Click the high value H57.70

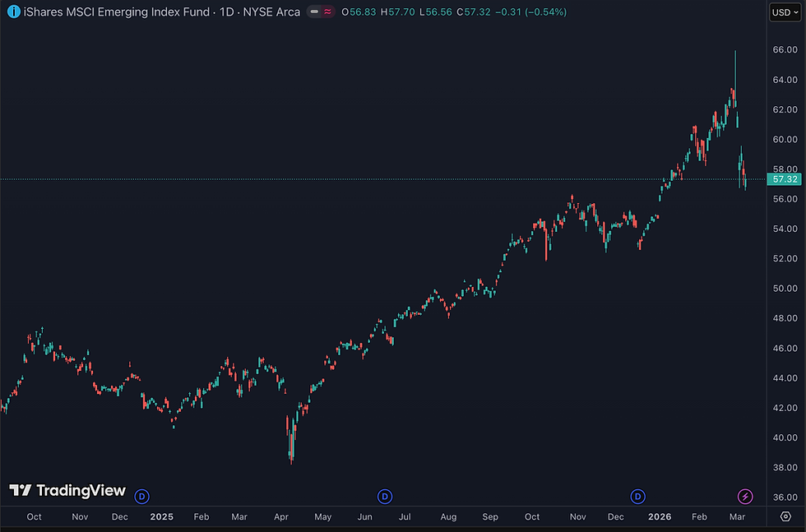point(397,12)
